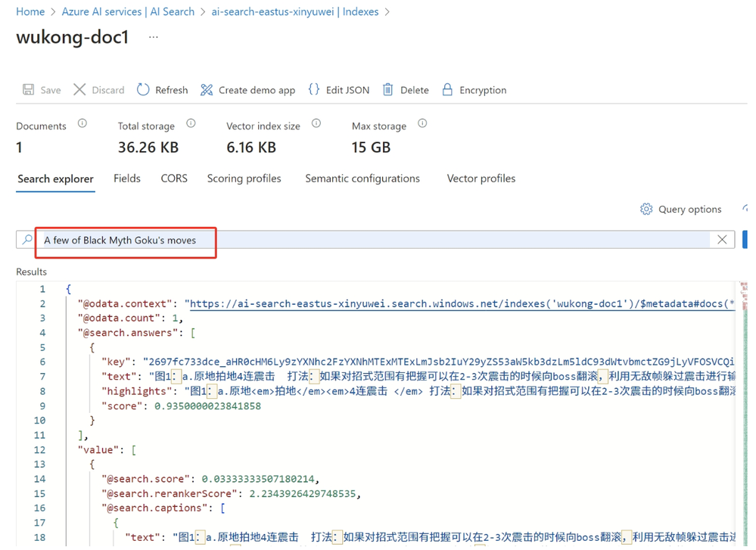Click the "key" value on line 6
This screenshot has height=550, width=756.
[439, 362]
